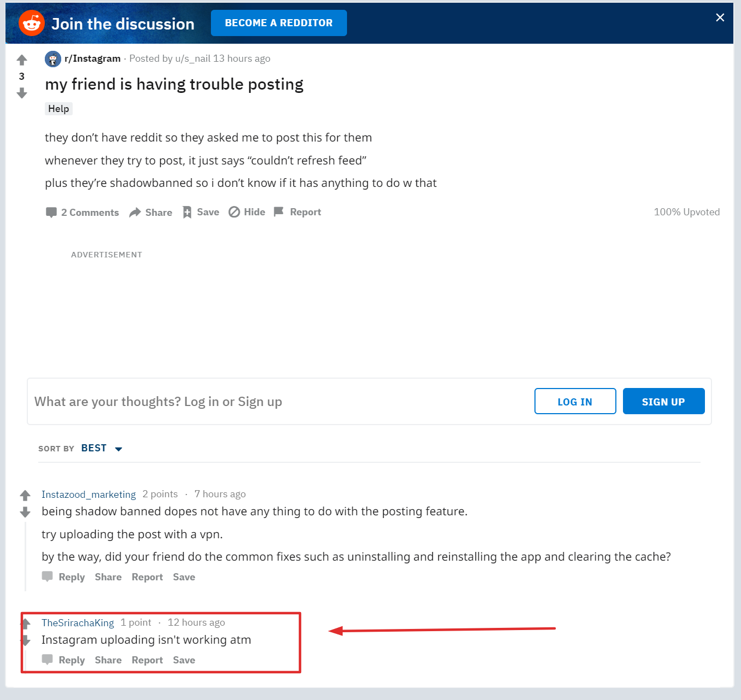Open the r/Instagram subreddit link
The height and width of the screenshot is (700, 741).
coord(92,58)
